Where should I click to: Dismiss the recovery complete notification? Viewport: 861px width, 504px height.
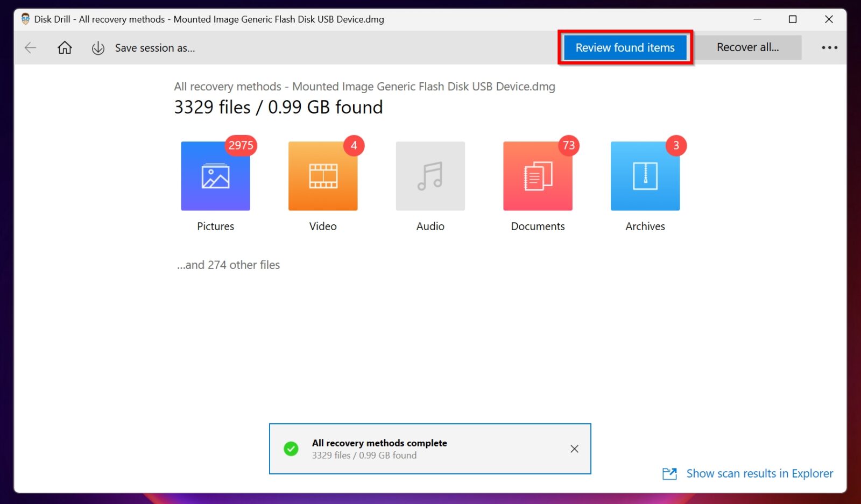coord(574,449)
